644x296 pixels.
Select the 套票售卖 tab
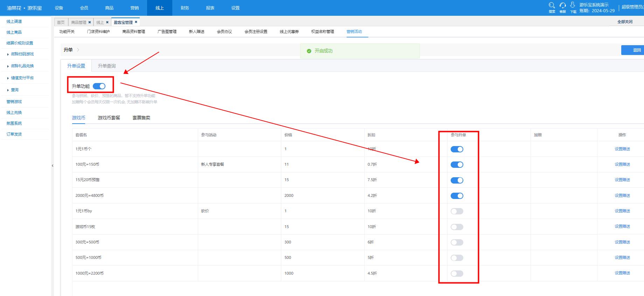click(141, 118)
